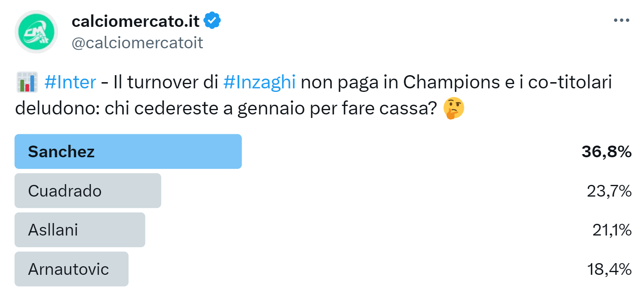Open the #Inzaghi hashtag link
Image resolution: width=644 pixels, height=297 pixels.
coord(259,82)
